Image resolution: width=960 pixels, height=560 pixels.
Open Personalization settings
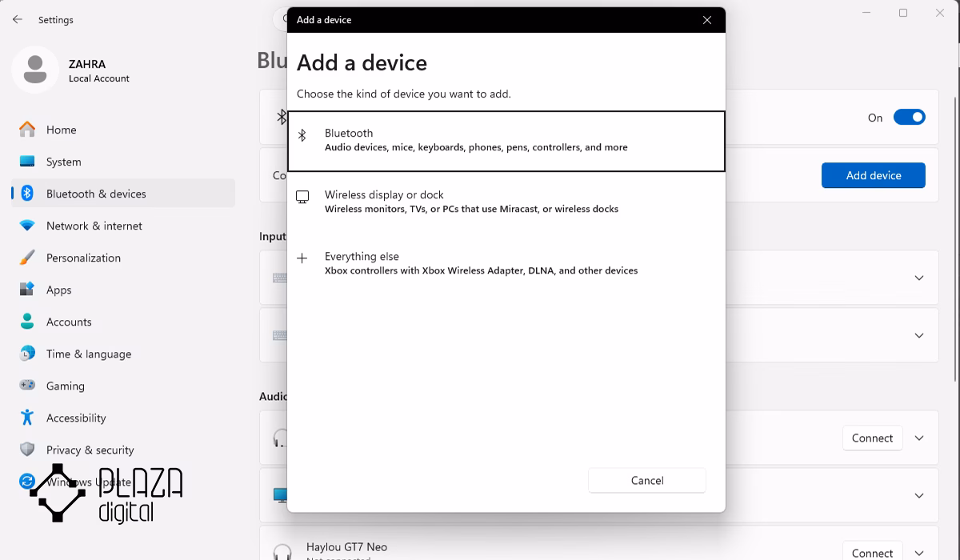point(123,258)
